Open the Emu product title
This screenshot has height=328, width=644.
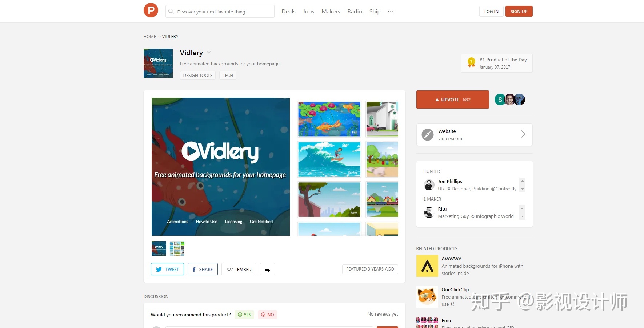click(446, 321)
